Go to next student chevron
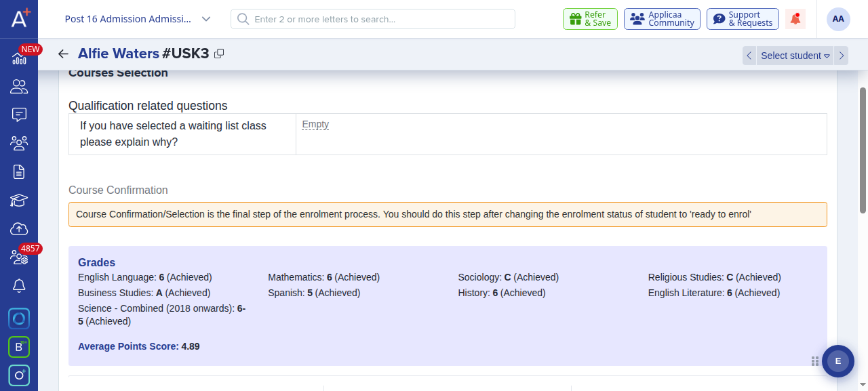Image resolution: width=868 pixels, height=391 pixels. [x=842, y=56]
